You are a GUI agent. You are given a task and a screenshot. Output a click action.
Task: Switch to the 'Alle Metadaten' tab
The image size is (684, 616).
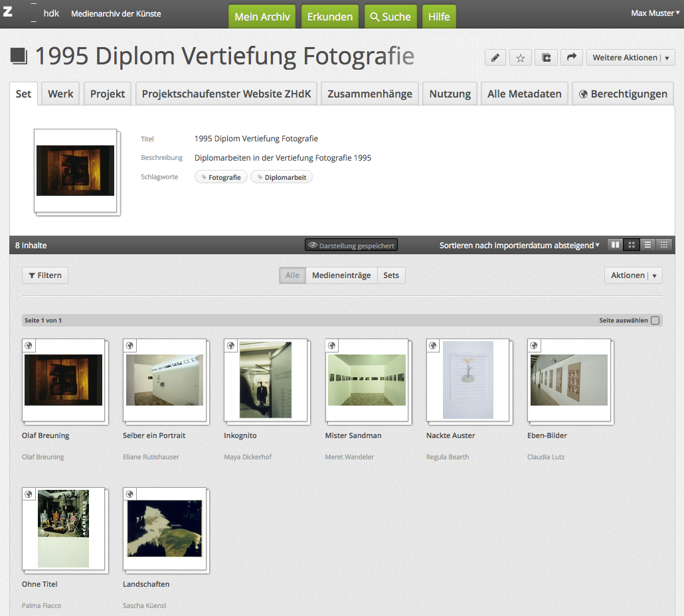click(x=524, y=94)
